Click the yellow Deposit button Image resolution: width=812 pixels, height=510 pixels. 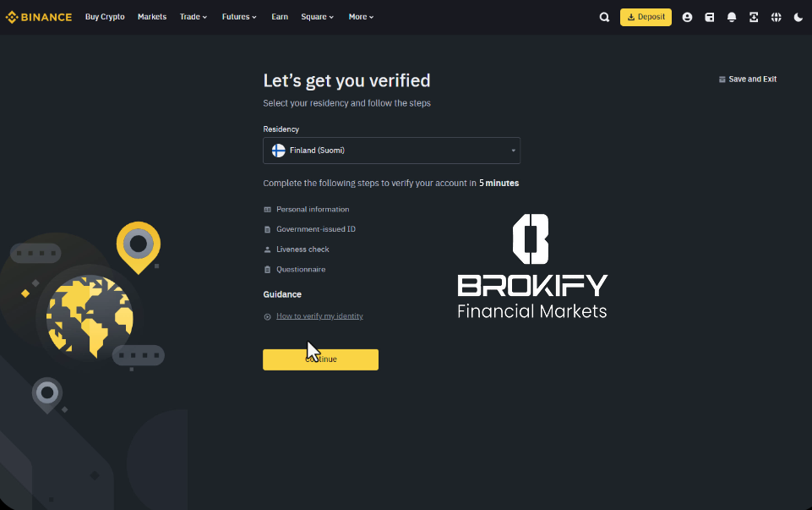646,17
